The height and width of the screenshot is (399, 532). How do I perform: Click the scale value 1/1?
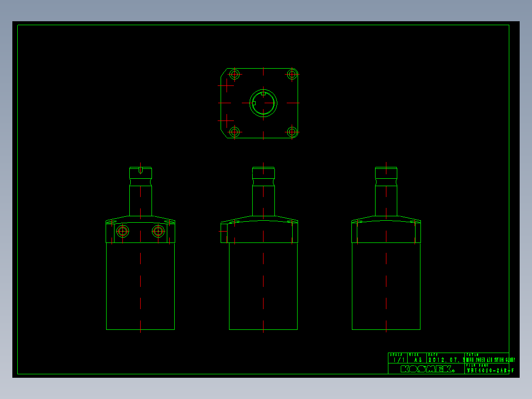tap(399, 360)
